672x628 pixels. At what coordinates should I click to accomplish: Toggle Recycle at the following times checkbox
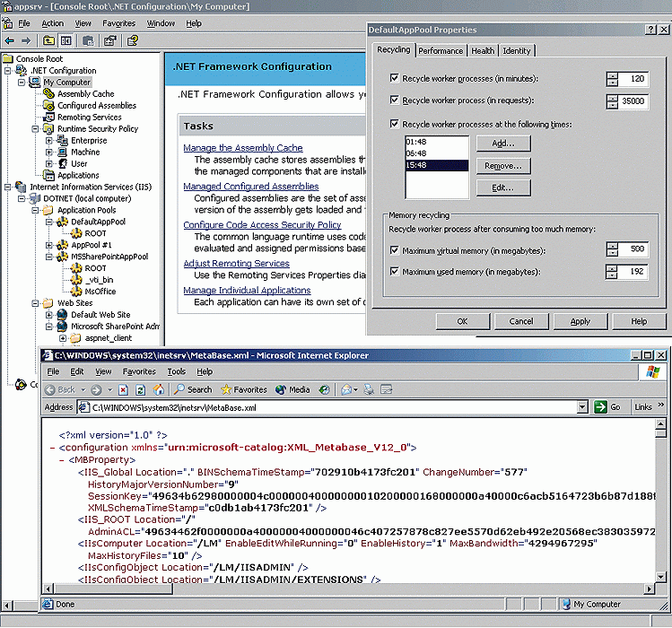pos(394,124)
